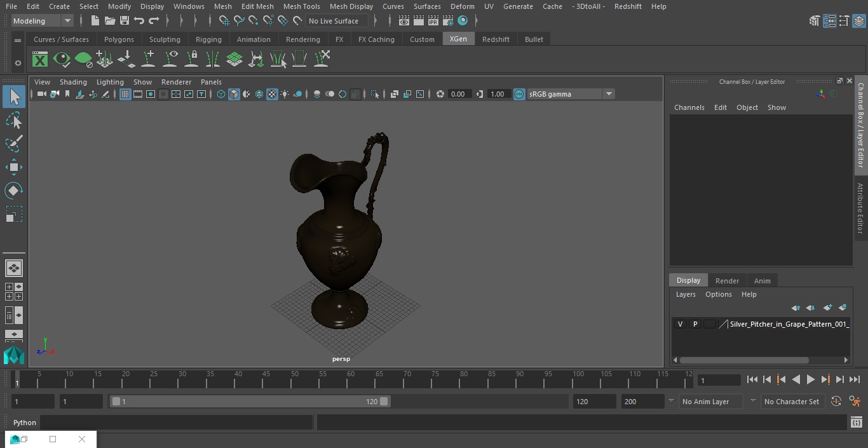Viewport: 868px width, 448px height.
Task: Click the XGen preview eye shelf icon
Action: pos(62,60)
